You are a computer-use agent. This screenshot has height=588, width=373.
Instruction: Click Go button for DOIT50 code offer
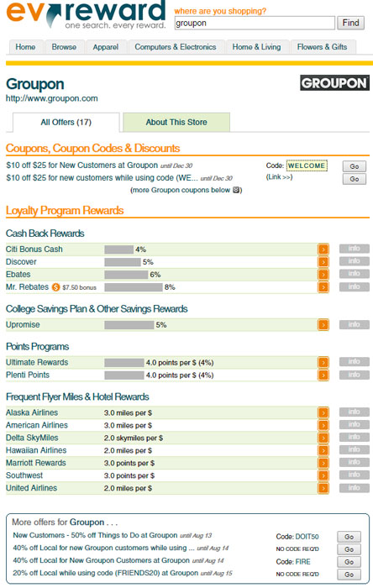[x=349, y=537]
